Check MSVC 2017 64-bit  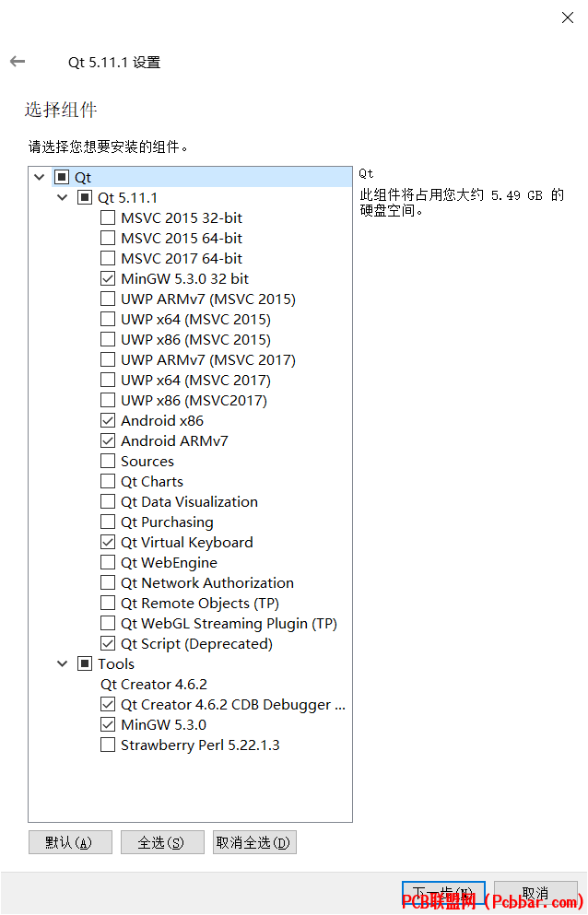(x=108, y=258)
